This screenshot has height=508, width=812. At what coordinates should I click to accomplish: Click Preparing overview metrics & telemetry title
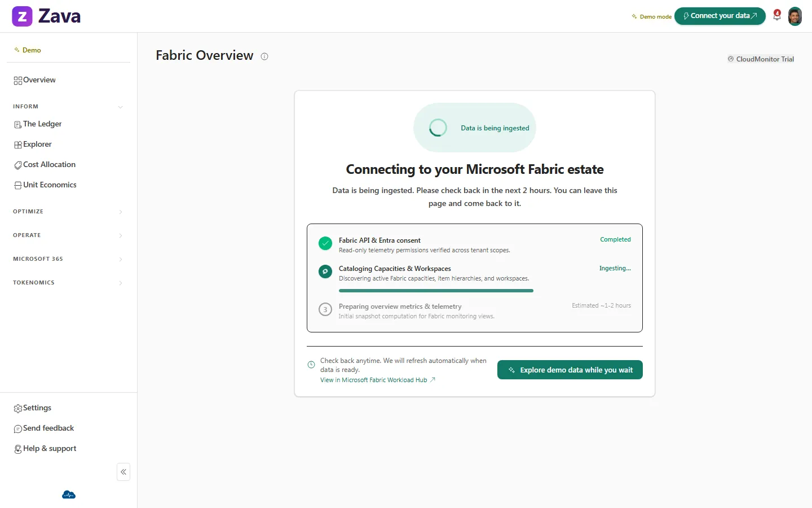[x=400, y=306]
